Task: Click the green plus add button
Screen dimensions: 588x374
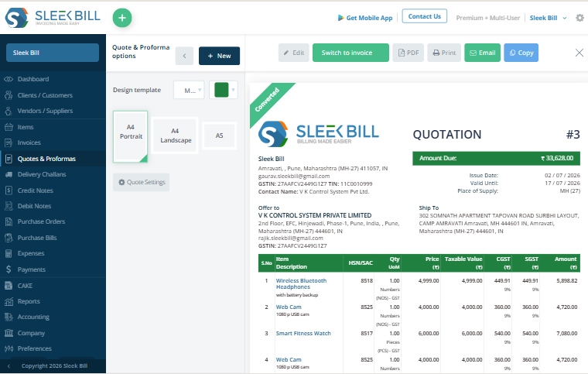Action: (x=122, y=18)
